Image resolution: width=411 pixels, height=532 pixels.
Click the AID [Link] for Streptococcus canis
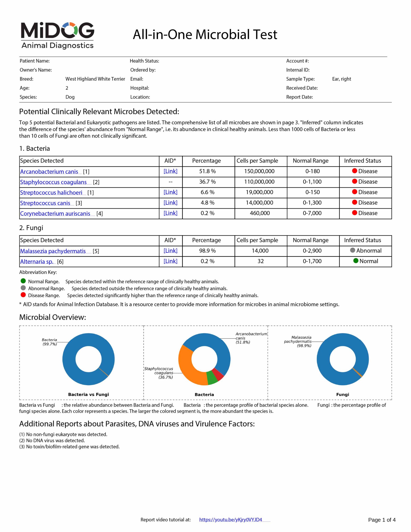coord(171,203)
